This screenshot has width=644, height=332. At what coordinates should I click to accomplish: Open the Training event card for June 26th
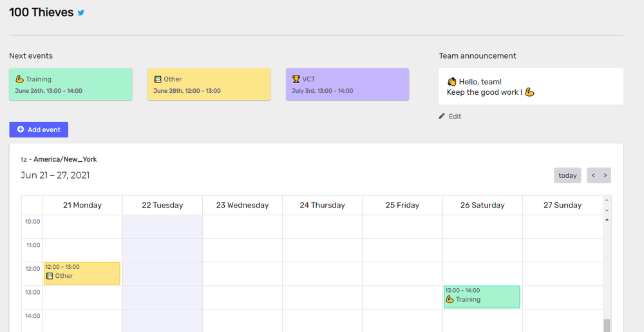(71, 84)
